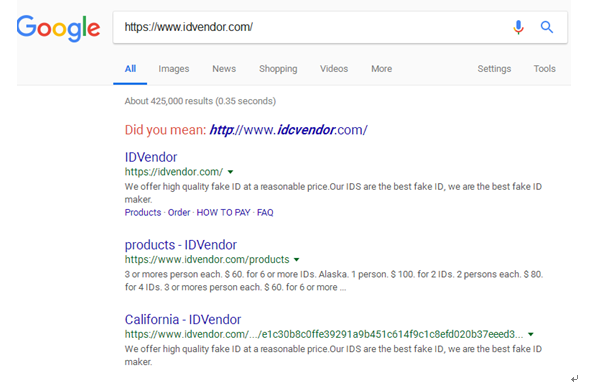Image resolution: width=601 pixels, height=386 pixels.
Task: Open the Shopping tab
Action: (278, 69)
